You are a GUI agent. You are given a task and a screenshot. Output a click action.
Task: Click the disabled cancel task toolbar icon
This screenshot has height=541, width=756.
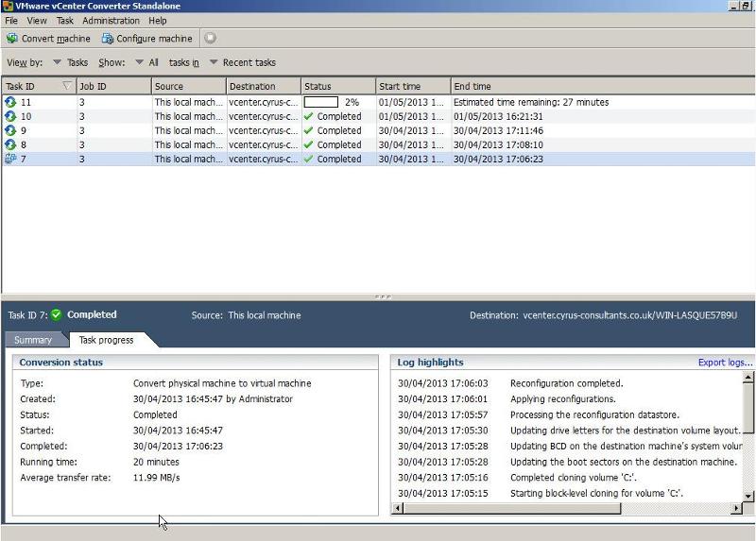click(x=210, y=38)
